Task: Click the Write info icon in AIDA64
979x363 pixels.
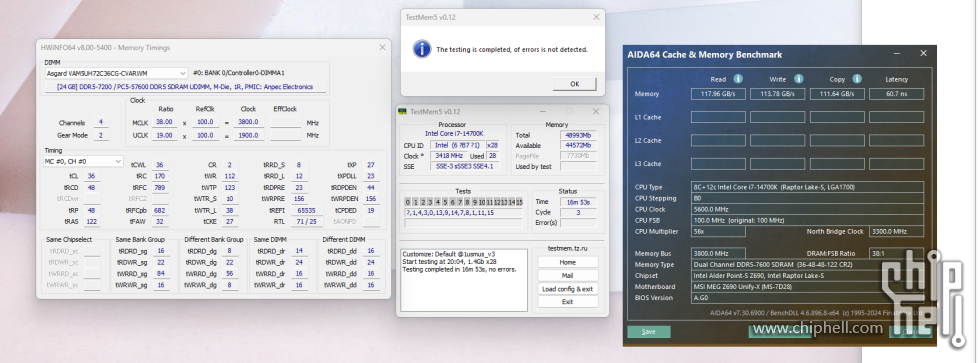Action: click(798, 79)
